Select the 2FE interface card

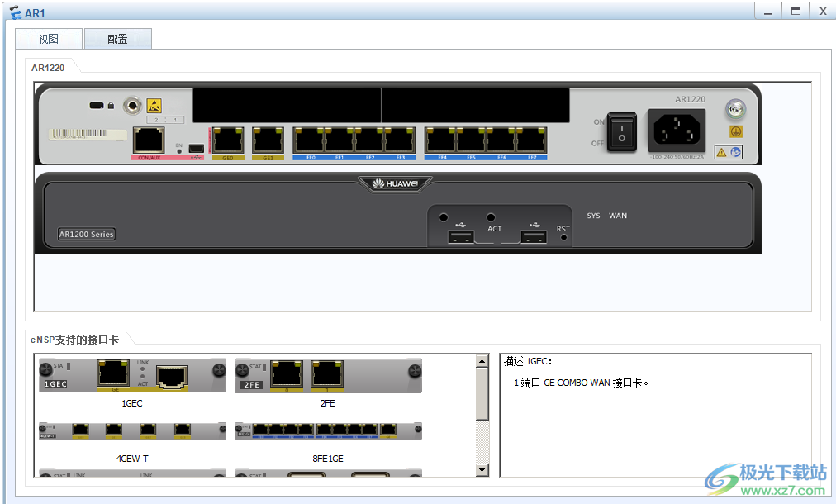pyautogui.click(x=328, y=376)
